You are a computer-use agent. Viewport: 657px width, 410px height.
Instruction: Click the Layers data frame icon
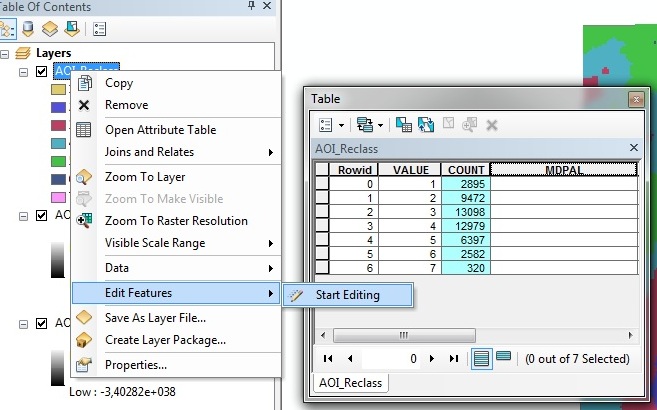click(23, 53)
